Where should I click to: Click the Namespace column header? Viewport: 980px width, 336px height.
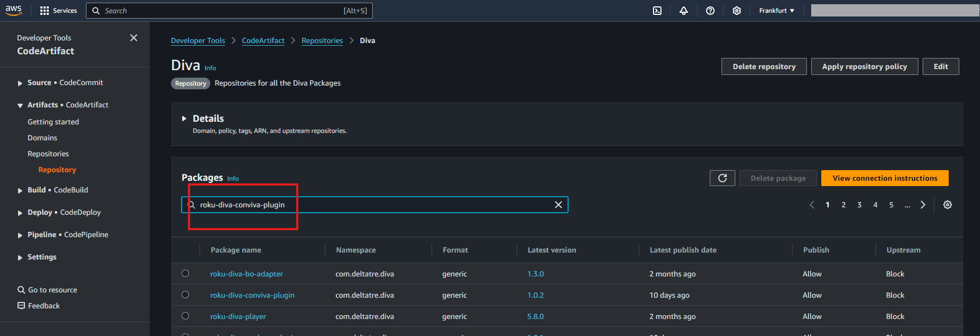click(356, 250)
